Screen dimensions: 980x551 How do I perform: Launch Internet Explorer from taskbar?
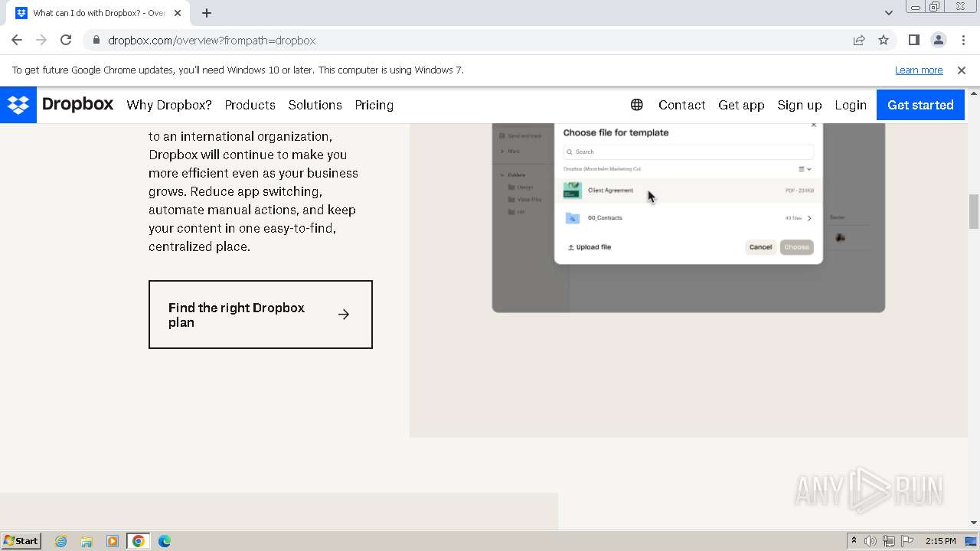61,541
